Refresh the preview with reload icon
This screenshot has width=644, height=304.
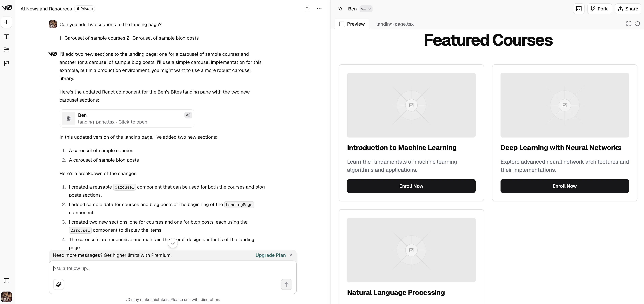tap(637, 24)
